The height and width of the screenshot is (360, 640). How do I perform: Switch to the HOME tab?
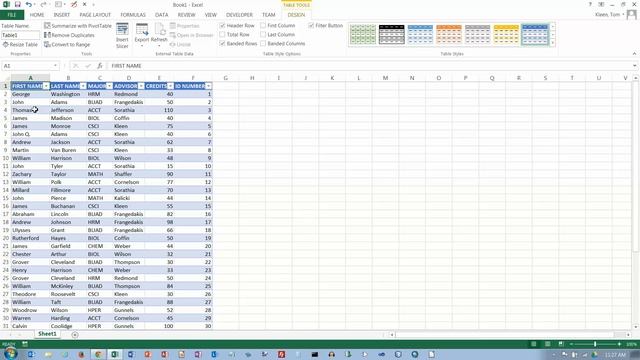(37, 15)
